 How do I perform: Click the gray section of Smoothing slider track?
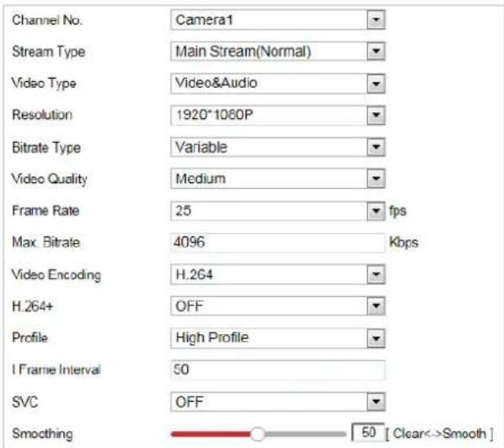pyautogui.click(x=305, y=435)
